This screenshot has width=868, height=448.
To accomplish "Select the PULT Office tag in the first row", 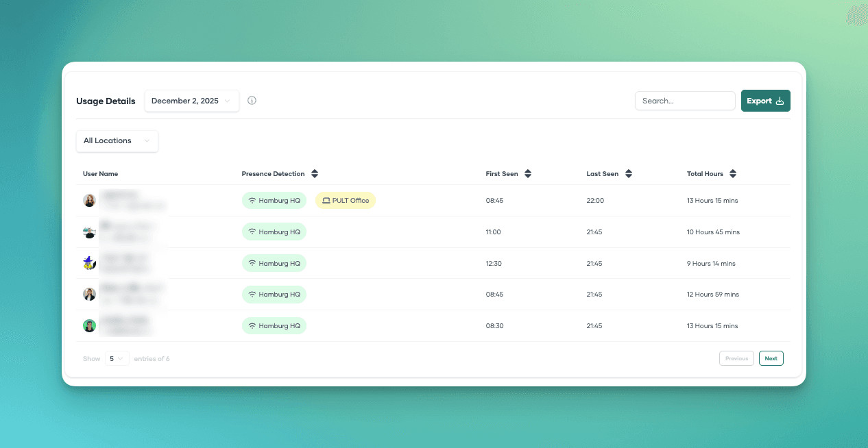I will (x=345, y=200).
